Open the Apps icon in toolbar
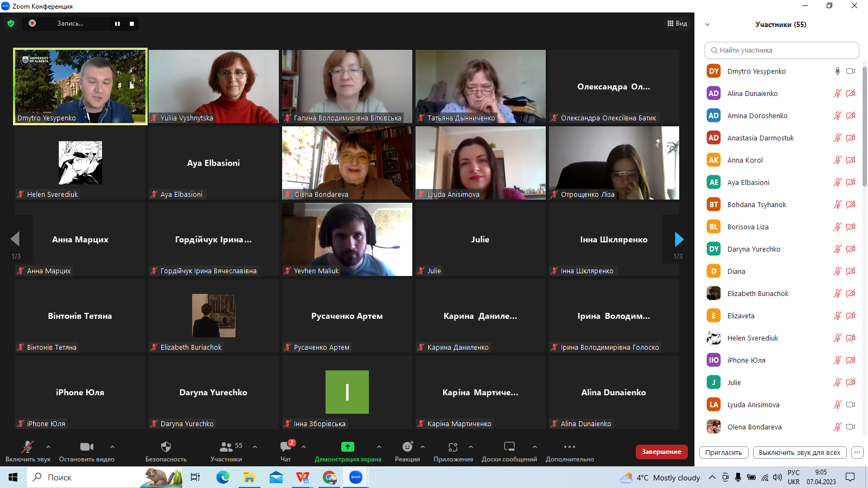 (453, 447)
